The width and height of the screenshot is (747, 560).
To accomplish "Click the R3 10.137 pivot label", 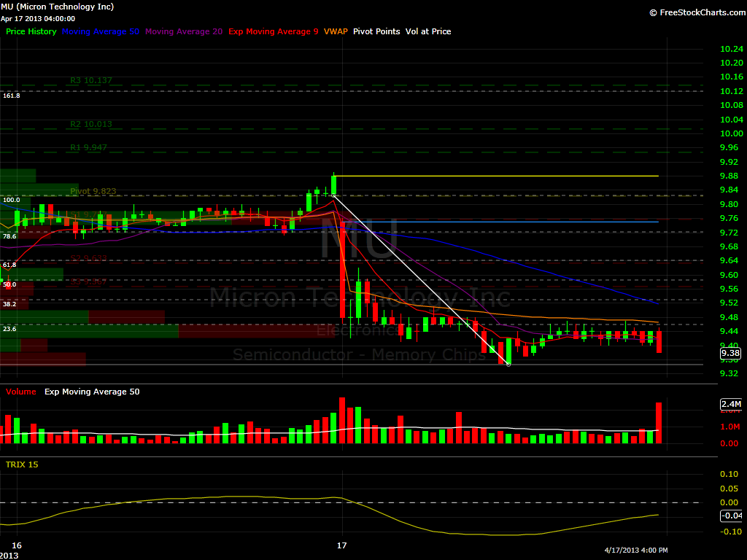I will pyautogui.click(x=91, y=80).
